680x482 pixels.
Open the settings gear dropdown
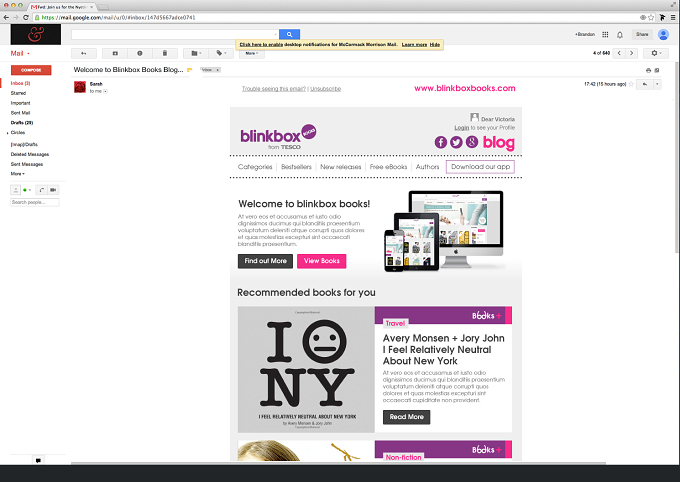(x=656, y=53)
